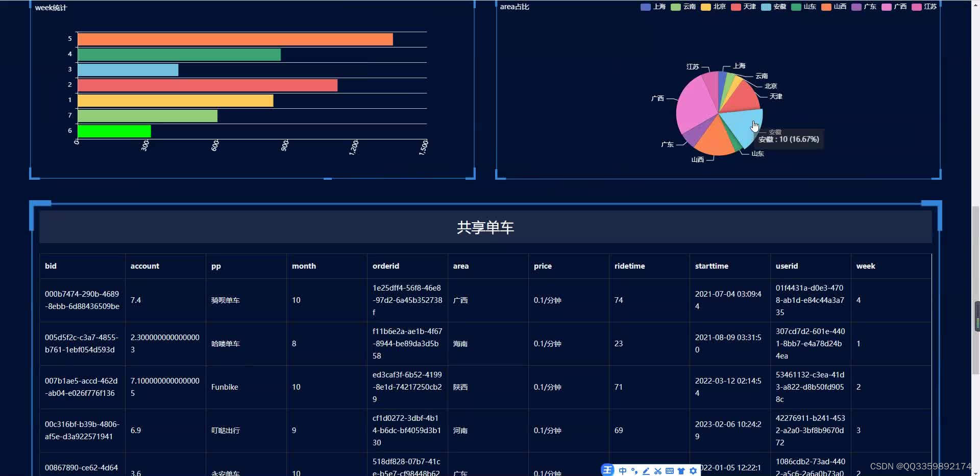Toggle 山西 legend item in area chart
This screenshot has width=980, height=476.
[x=834, y=7]
